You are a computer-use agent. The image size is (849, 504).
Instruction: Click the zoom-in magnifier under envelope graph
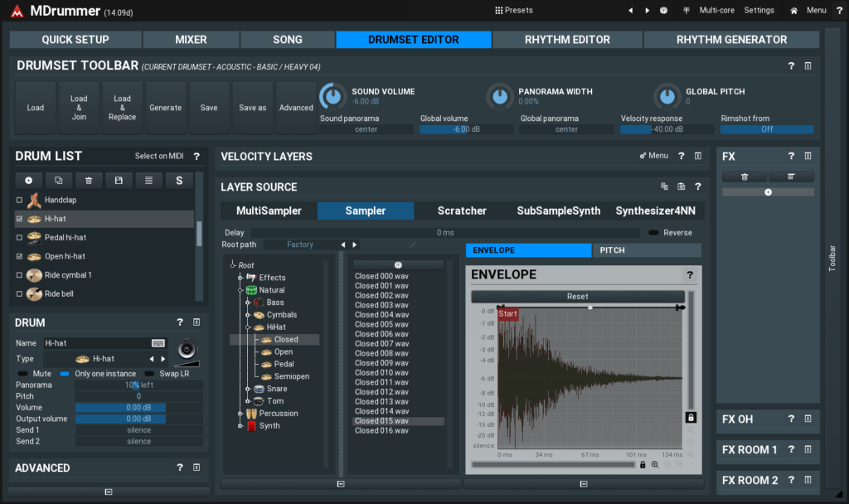tap(655, 465)
